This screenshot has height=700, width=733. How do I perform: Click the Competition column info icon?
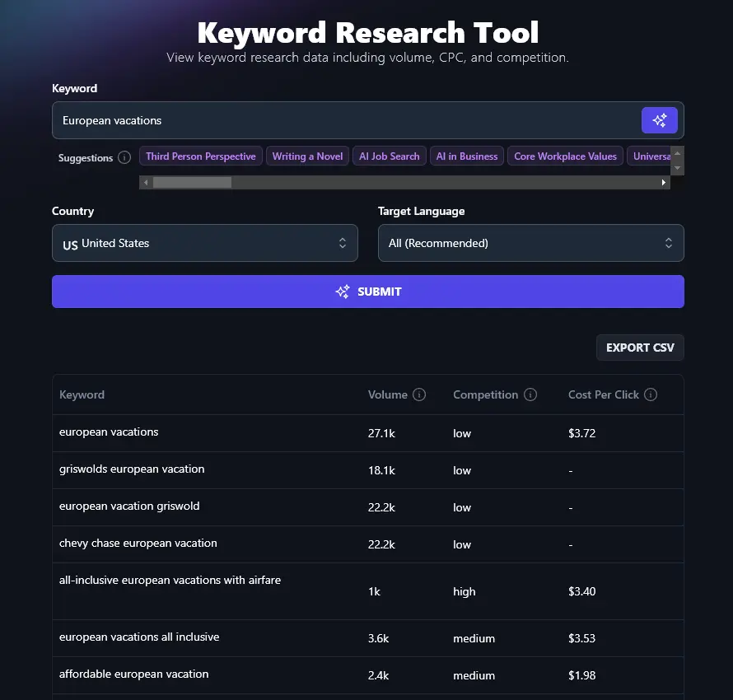[x=531, y=394]
